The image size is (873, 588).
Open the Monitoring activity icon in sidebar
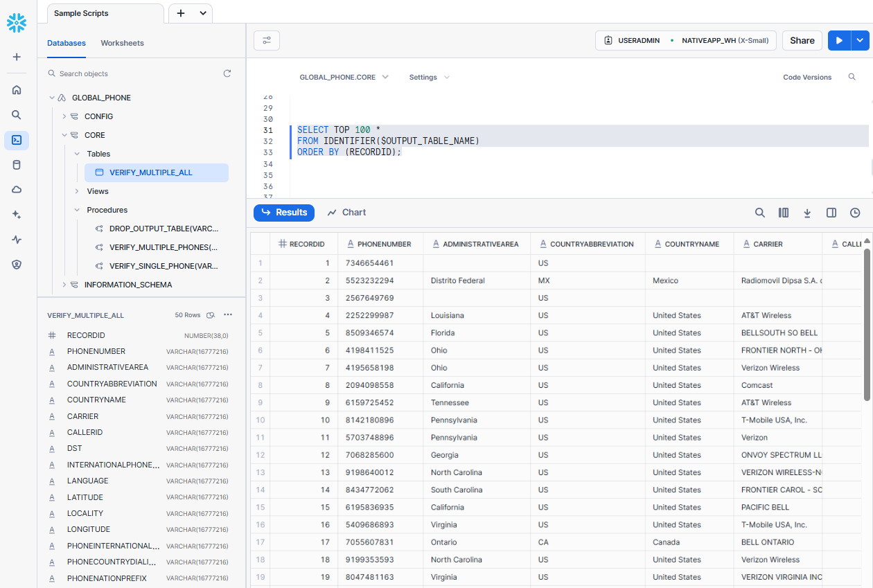tap(17, 240)
